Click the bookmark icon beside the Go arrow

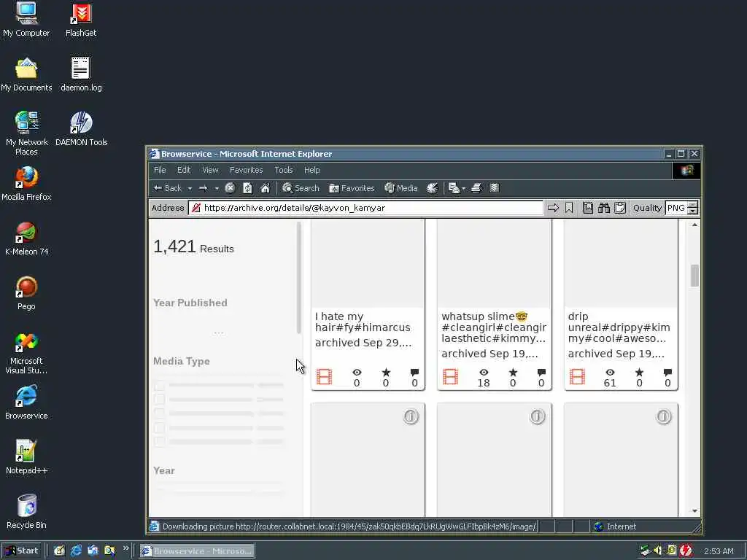click(569, 208)
